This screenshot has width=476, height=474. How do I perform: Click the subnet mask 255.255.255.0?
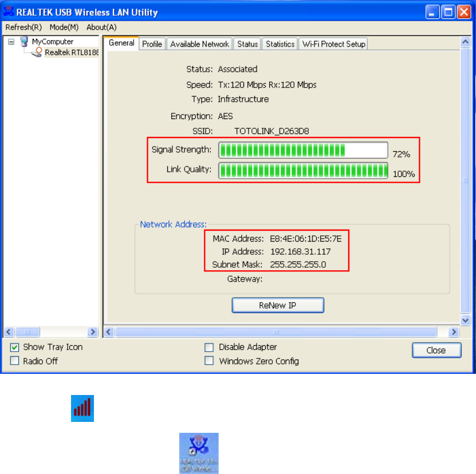[298, 264]
